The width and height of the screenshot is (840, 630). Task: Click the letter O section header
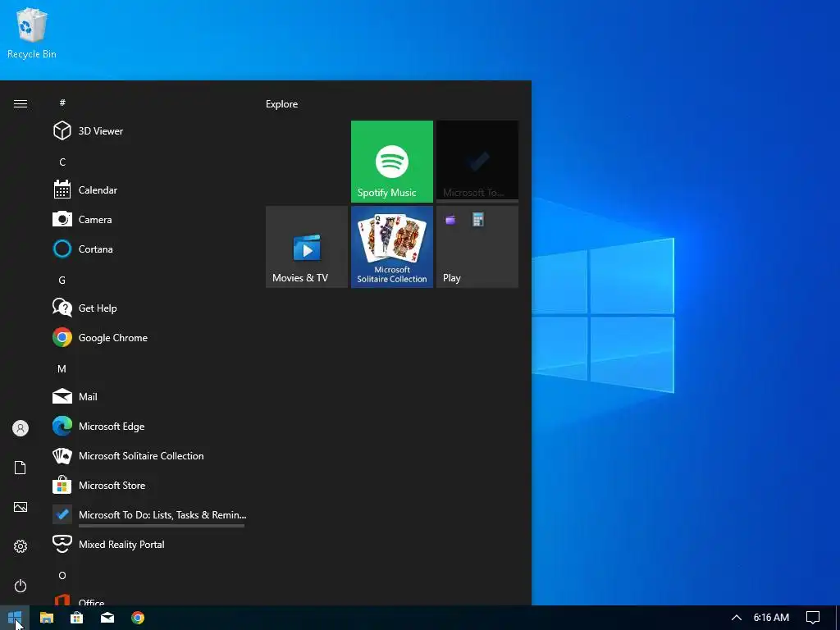coord(62,575)
